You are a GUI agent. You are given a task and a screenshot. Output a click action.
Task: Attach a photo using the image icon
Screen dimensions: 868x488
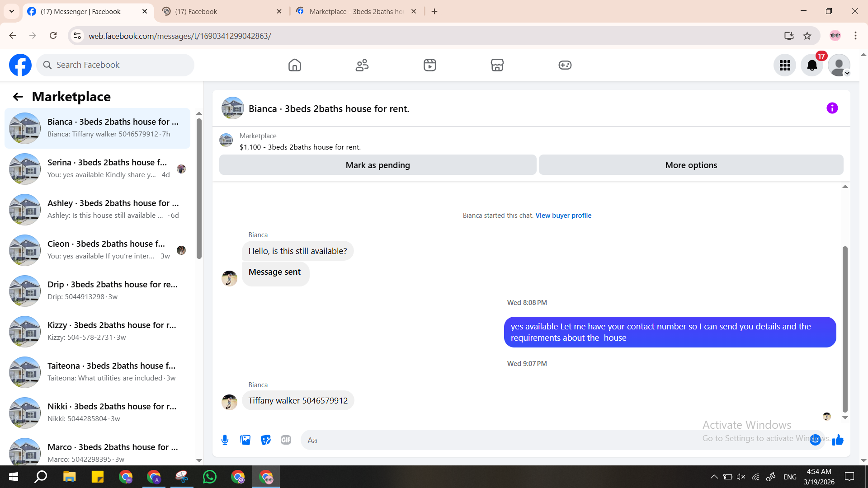[x=245, y=440]
